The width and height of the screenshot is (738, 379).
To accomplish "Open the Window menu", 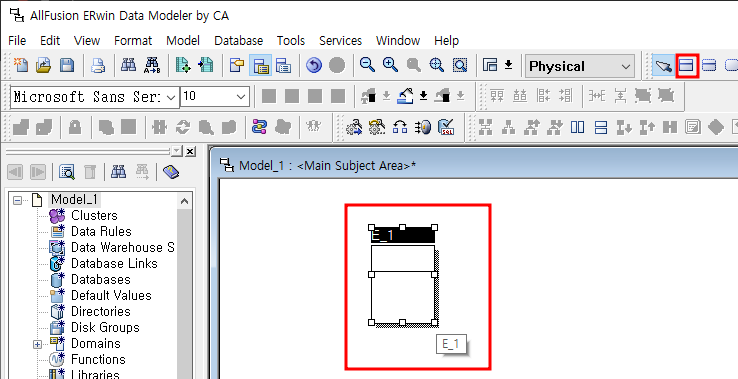I will point(398,40).
